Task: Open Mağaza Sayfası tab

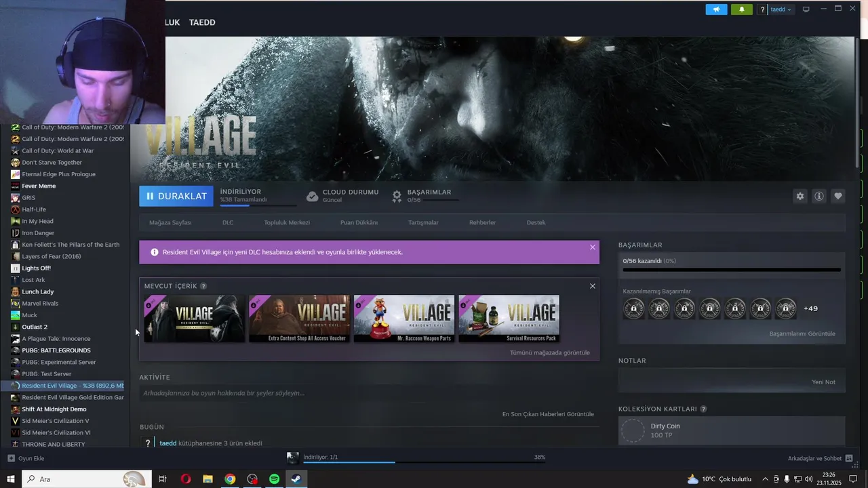Action: 170,222
